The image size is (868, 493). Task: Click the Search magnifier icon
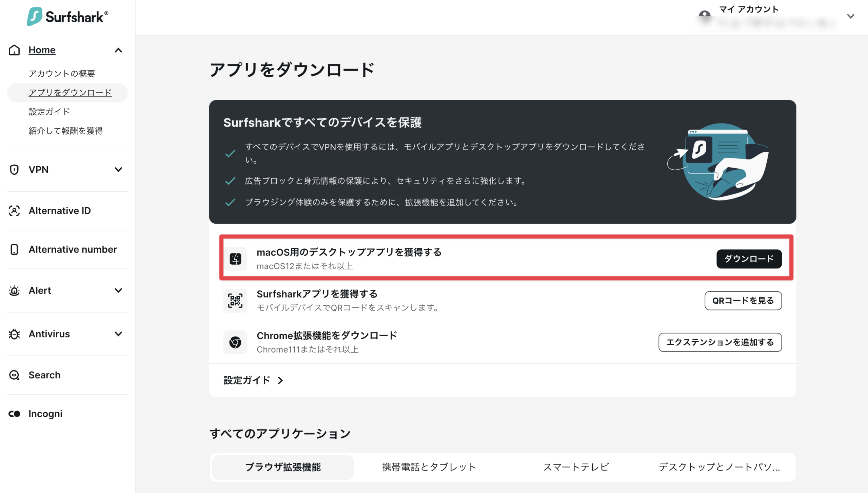tap(14, 375)
